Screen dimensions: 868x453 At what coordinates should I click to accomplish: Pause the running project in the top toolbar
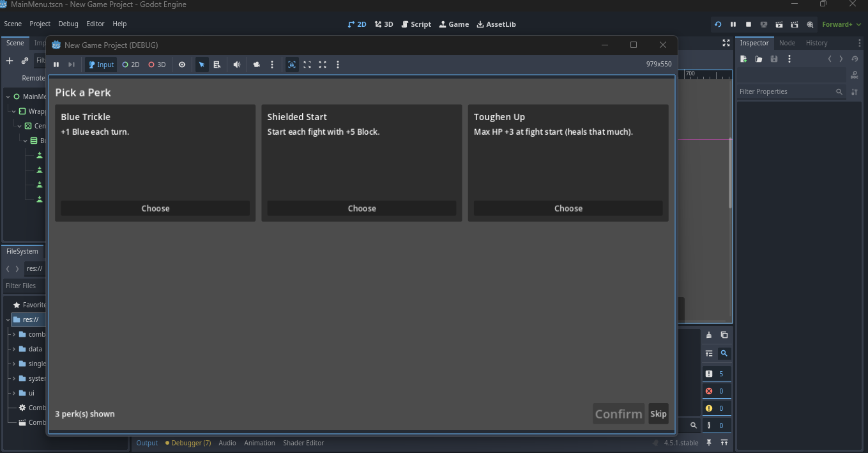point(733,24)
